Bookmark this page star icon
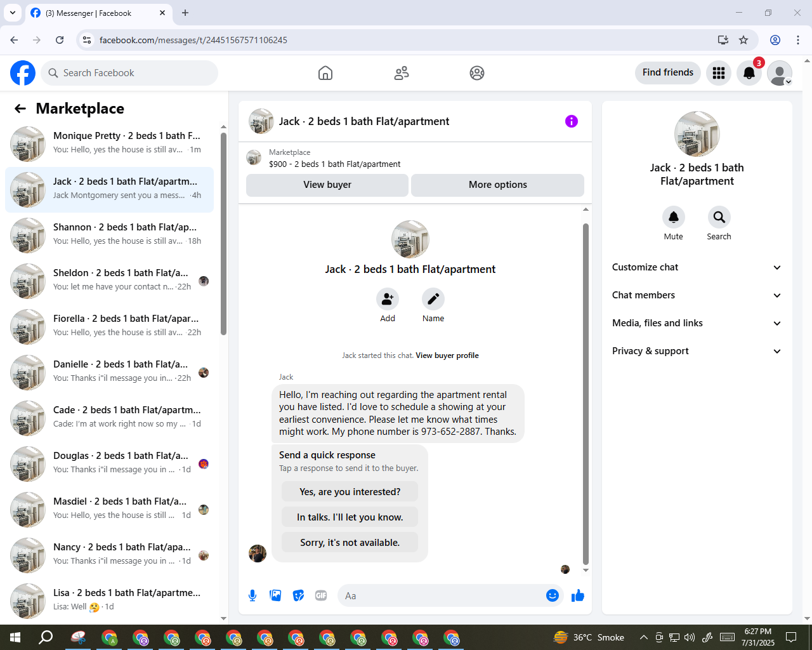 coord(743,40)
